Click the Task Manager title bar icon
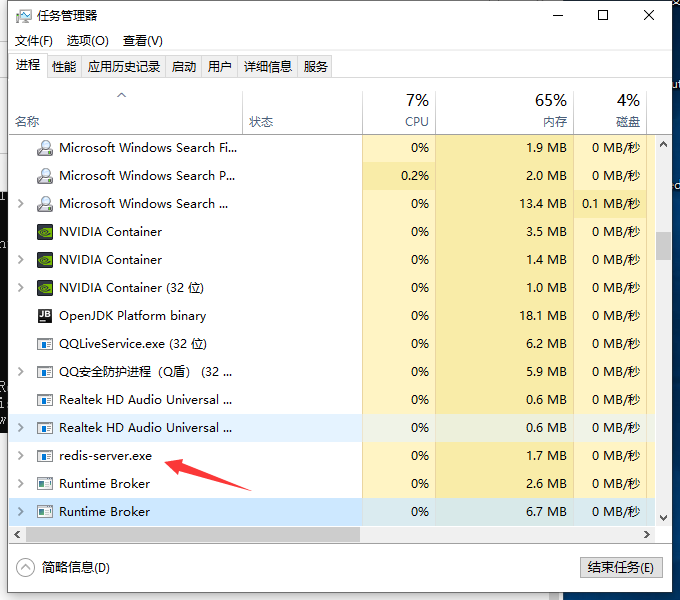Image resolution: width=680 pixels, height=600 pixels. [x=23, y=16]
